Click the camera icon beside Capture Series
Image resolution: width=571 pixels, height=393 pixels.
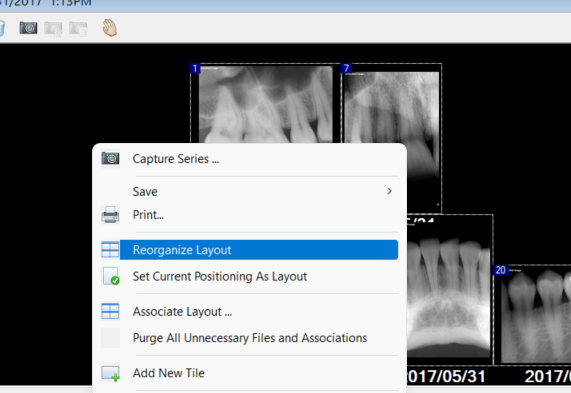pyautogui.click(x=110, y=159)
